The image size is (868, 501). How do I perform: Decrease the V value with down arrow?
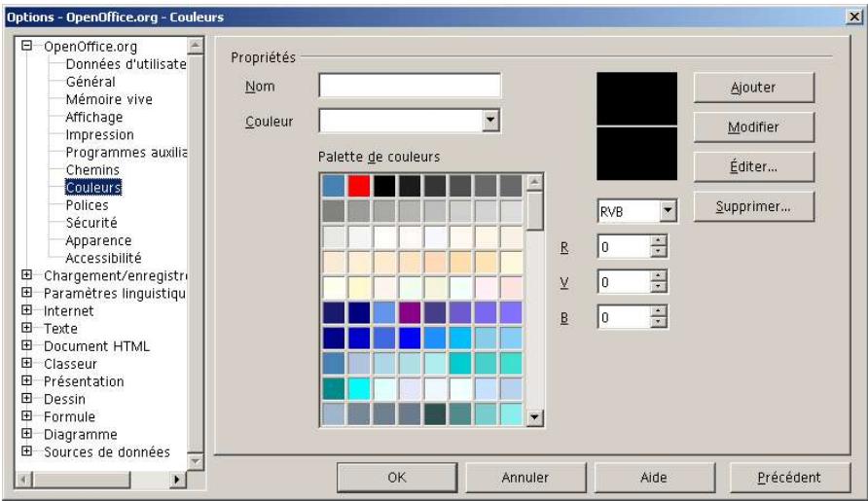pyautogui.click(x=659, y=288)
